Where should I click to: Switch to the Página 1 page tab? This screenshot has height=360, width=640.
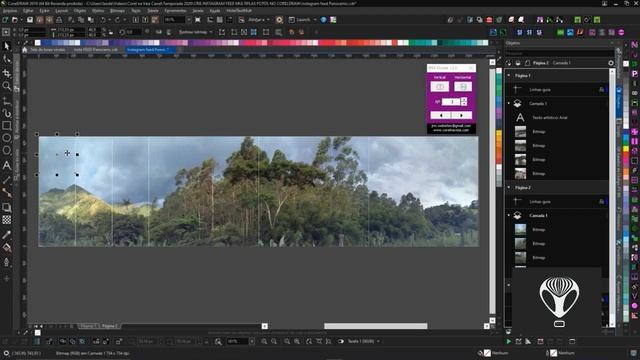coord(87,326)
